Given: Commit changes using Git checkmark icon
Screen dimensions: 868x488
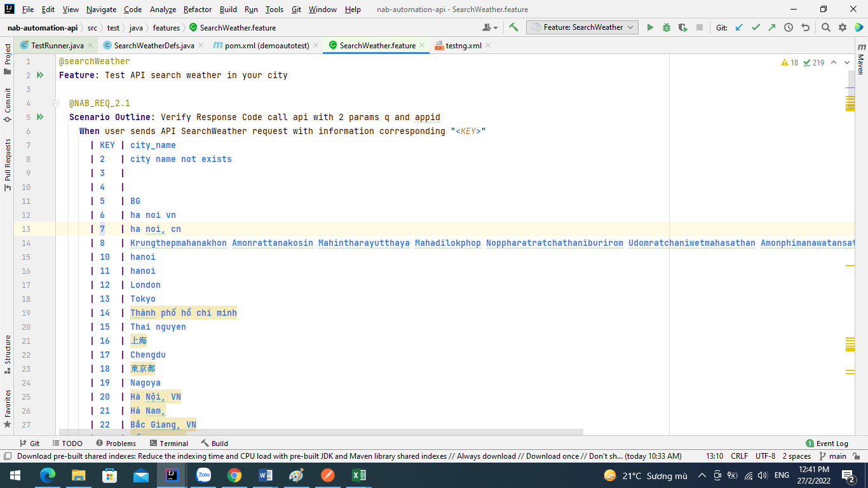Looking at the screenshot, I should [x=756, y=27].
